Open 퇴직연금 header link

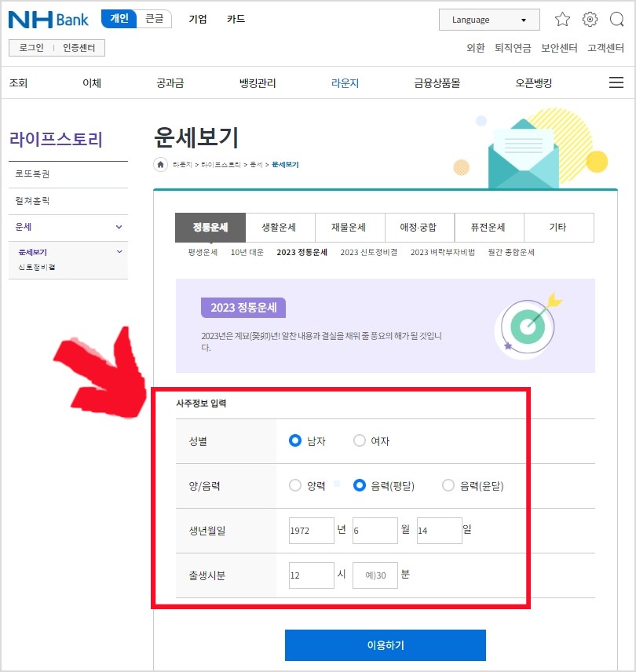click(513, 48)
